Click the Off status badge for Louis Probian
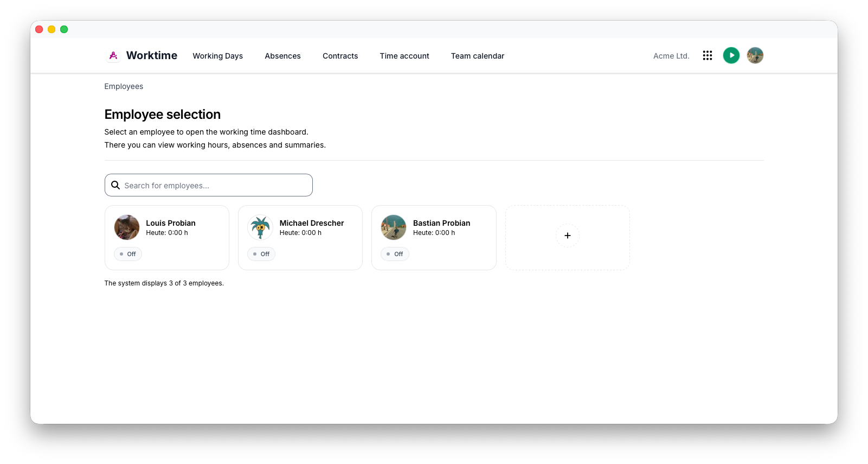The height and width of the screenshot is (464, 868). 128,254
